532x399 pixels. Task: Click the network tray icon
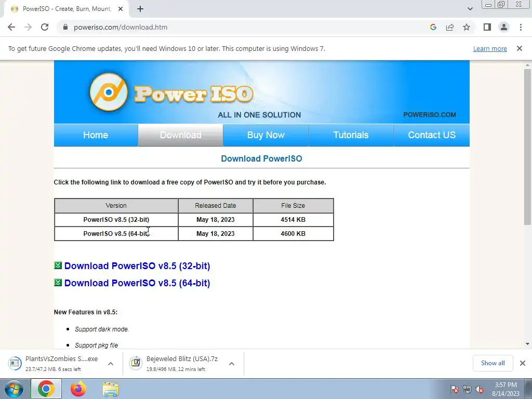tap(467, 389)
